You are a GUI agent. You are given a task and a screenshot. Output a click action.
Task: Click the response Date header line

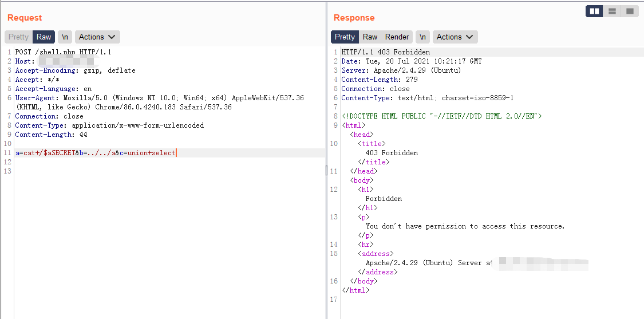pyautogui.click(x=412, y=61)
